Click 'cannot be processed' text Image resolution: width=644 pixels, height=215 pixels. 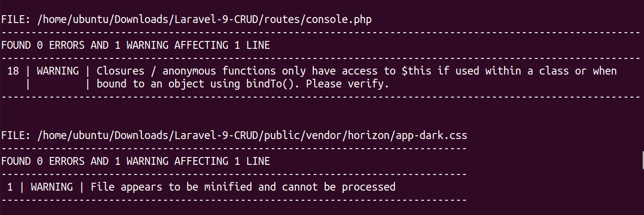click(x=339, y=187)
